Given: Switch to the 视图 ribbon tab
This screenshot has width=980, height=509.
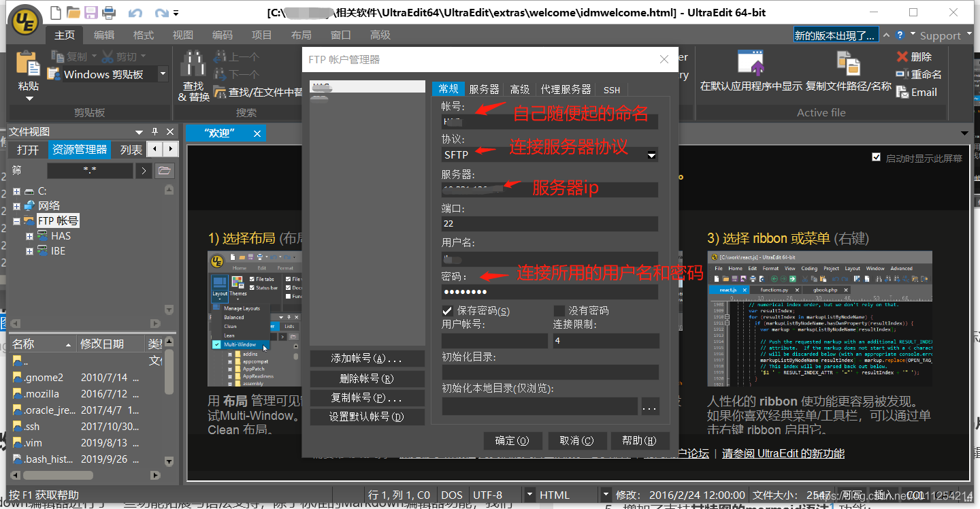Looking at the screenshot, I should [x=183, y=35].
